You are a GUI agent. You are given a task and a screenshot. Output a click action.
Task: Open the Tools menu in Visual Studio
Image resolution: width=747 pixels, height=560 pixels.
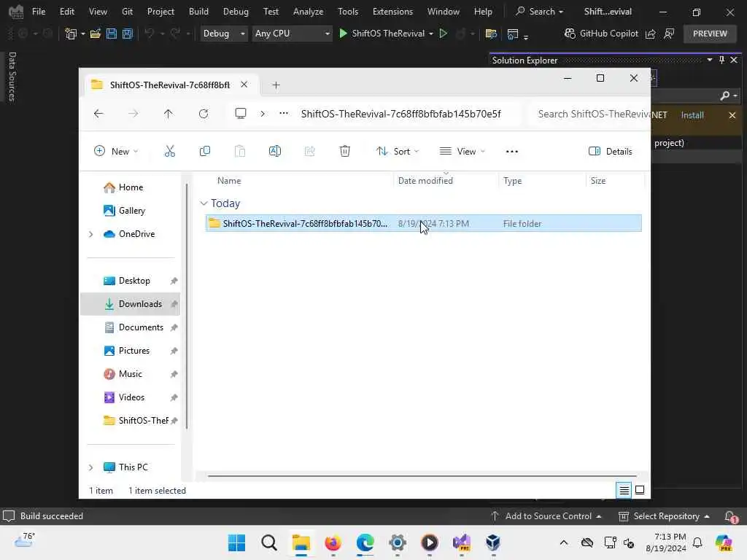[x=348, y=12]
